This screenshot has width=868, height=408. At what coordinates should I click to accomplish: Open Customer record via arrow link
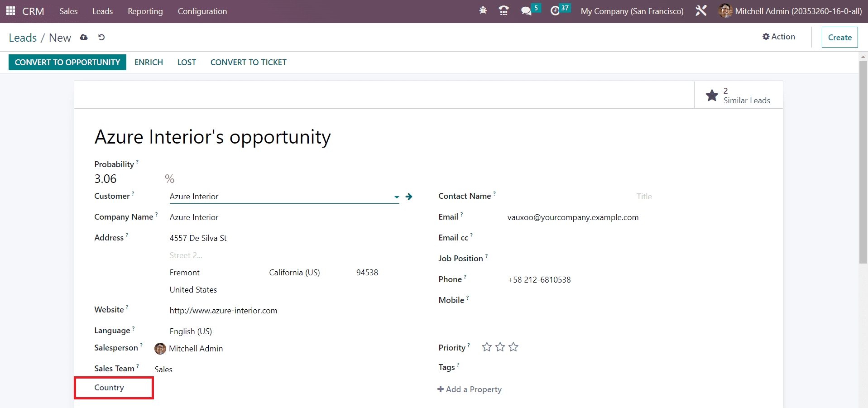click(409, 197)
